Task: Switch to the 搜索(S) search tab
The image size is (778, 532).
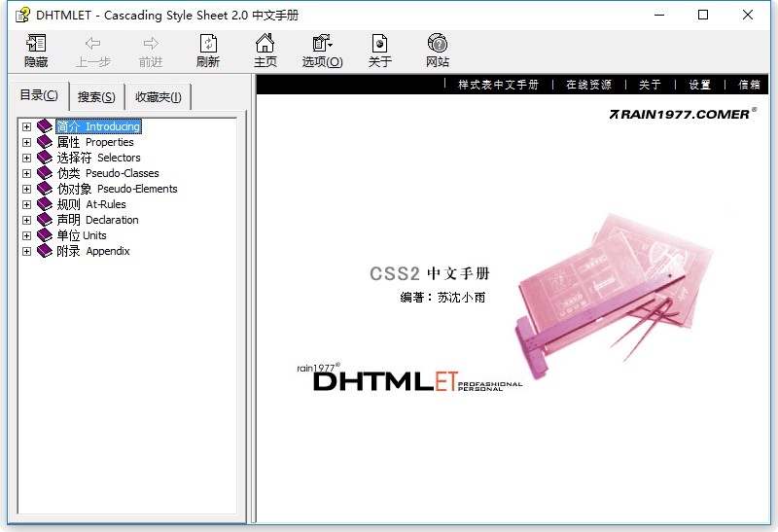Action: (x=96, y=97)
